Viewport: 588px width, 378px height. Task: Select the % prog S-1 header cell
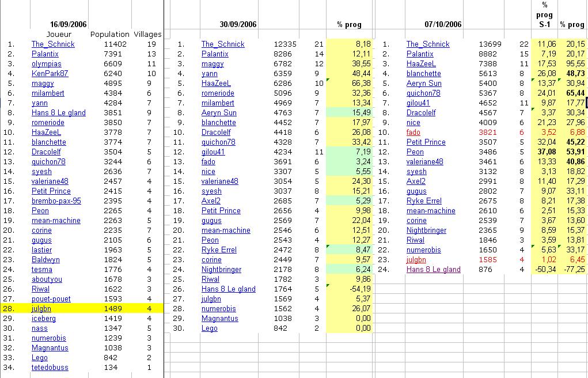(544, 14)
